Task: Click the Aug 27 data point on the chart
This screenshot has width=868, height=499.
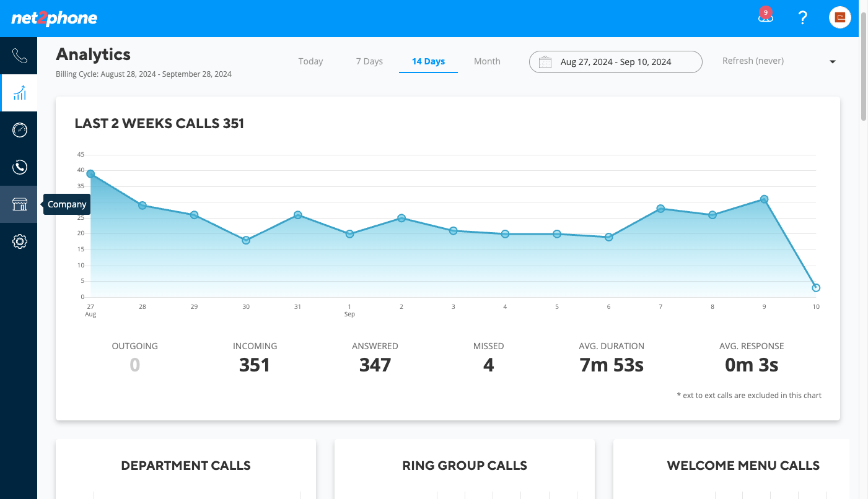Action: (x=90, y=174)
